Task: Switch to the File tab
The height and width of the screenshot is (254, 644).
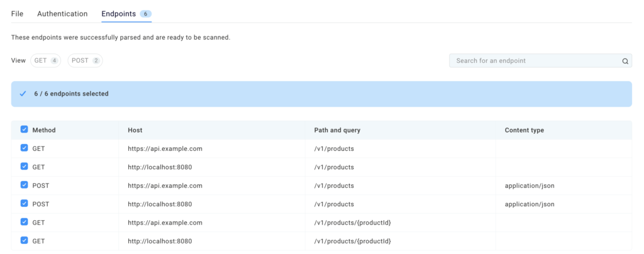Action: (17, 13)
